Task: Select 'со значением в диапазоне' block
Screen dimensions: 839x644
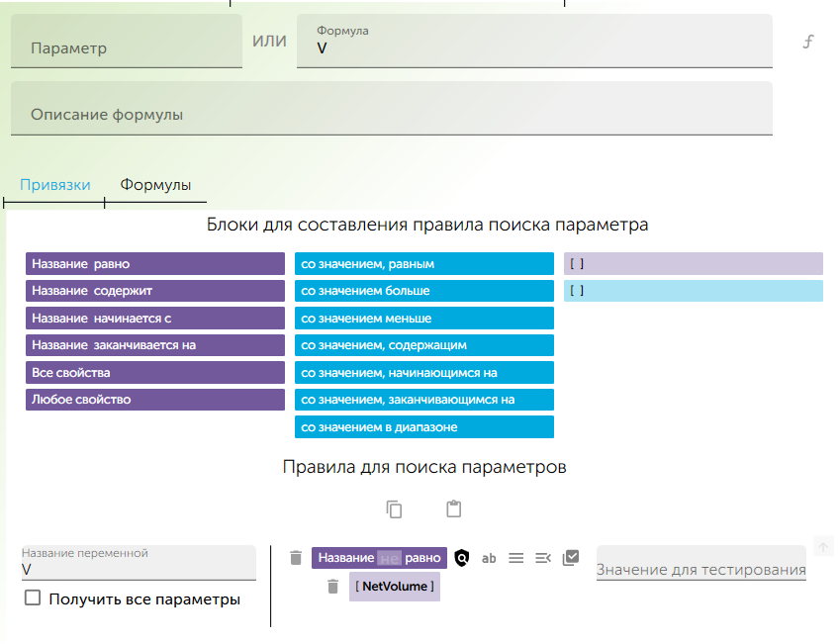Action: pyautogui.click(x=423, y=427)
